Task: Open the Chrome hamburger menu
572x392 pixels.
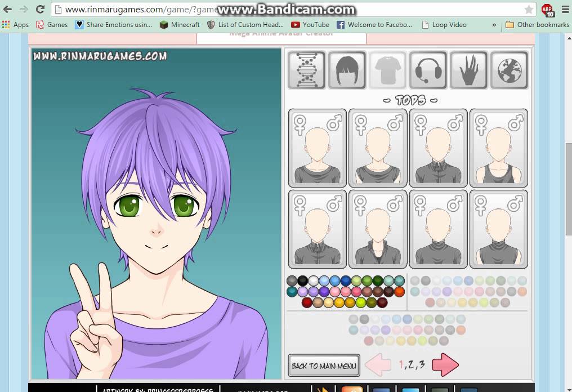Action: pos(565,10)
